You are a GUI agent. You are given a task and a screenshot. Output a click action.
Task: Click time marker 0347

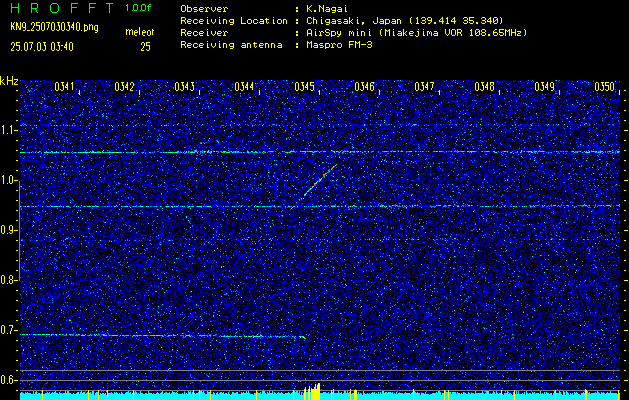pyautogui.click(x=424, y=86)
